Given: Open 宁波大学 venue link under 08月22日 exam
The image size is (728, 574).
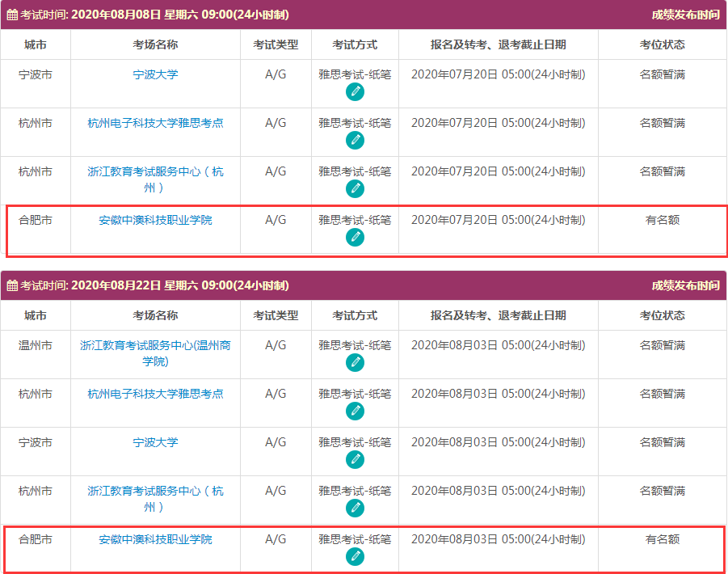Looking at the screenshot, I should [155, 442].
